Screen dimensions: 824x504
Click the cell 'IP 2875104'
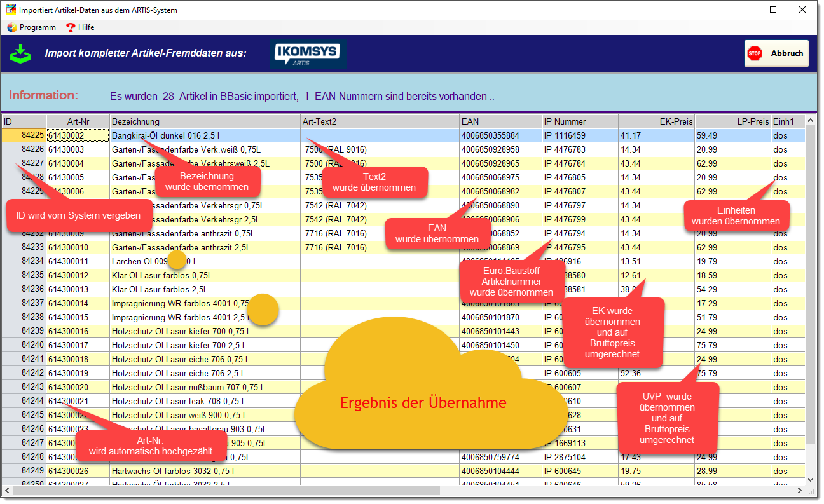[580, 457]
